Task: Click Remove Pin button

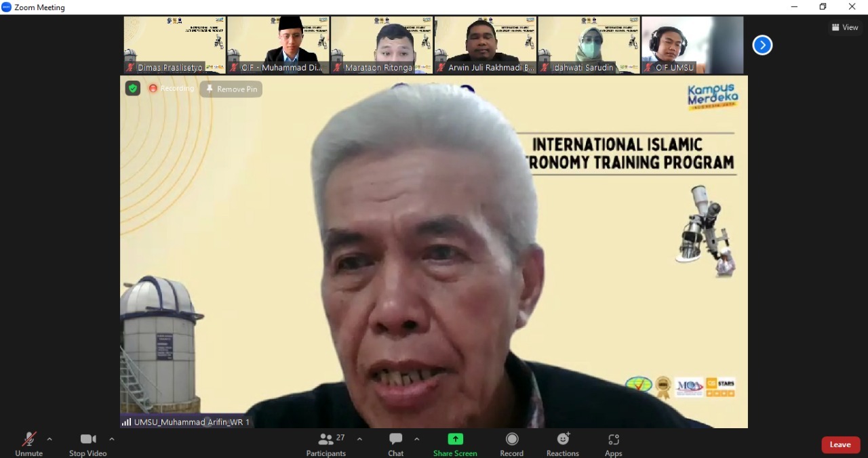Action: 231,89
